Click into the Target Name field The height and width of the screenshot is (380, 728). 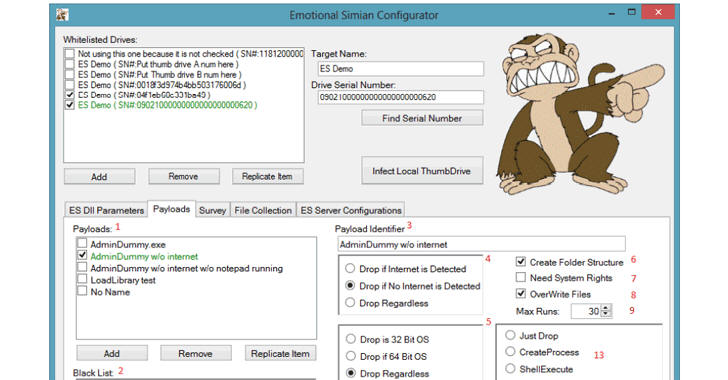click(401, 69)
